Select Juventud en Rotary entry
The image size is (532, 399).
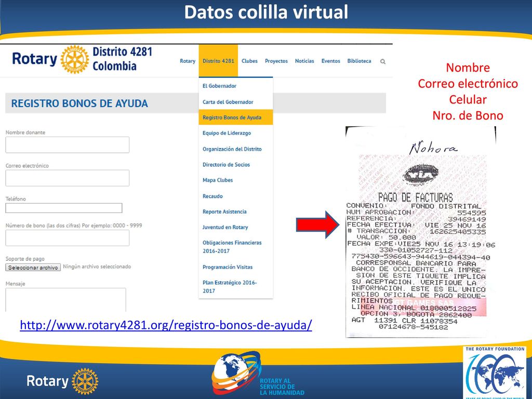(236, 228)
